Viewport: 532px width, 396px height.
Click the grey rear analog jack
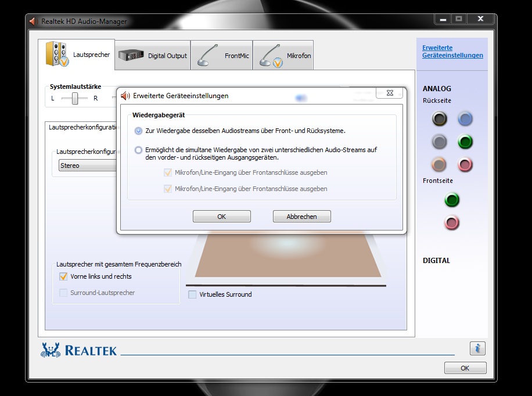pos(440,142)
